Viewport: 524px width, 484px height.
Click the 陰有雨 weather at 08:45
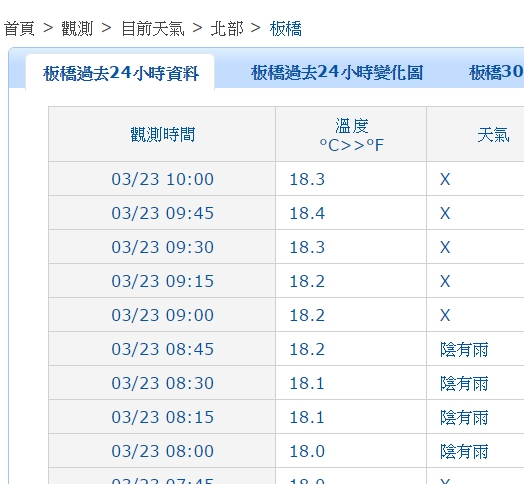(464, 350)
